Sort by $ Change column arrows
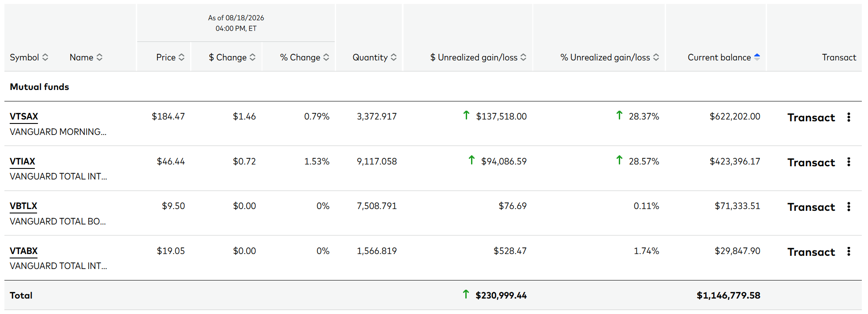 tap(252, 57)
